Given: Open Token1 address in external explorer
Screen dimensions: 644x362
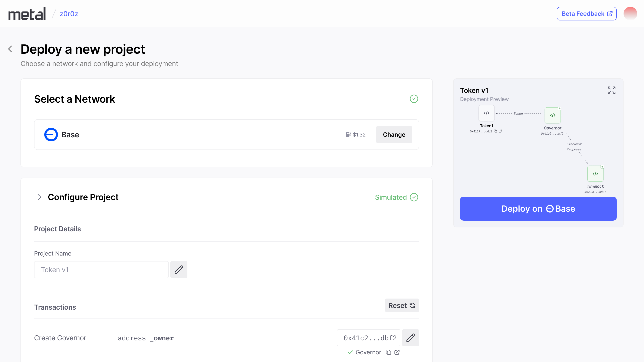Looking at the screenshot, I should pos(500,131).
